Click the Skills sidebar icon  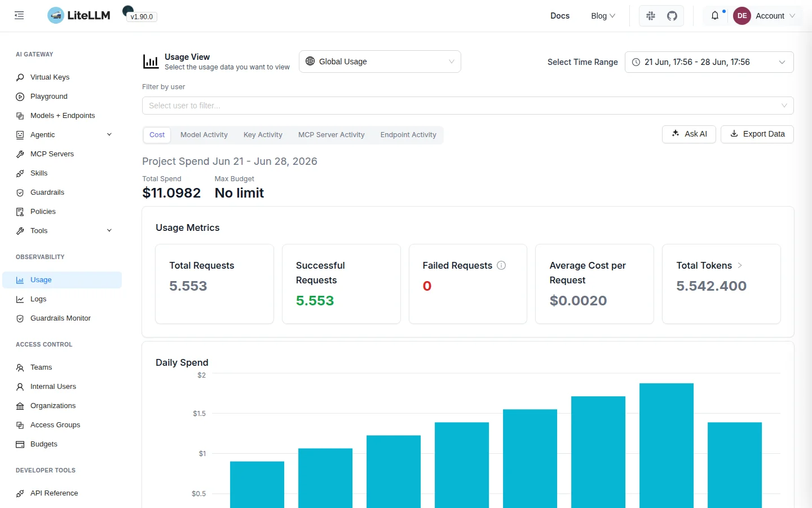coord(20,173)
